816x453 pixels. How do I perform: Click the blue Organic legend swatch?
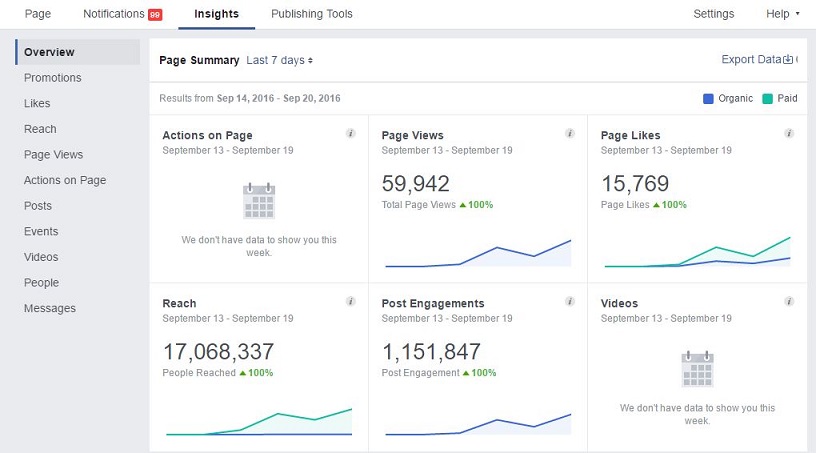click(x=709, y=99)
